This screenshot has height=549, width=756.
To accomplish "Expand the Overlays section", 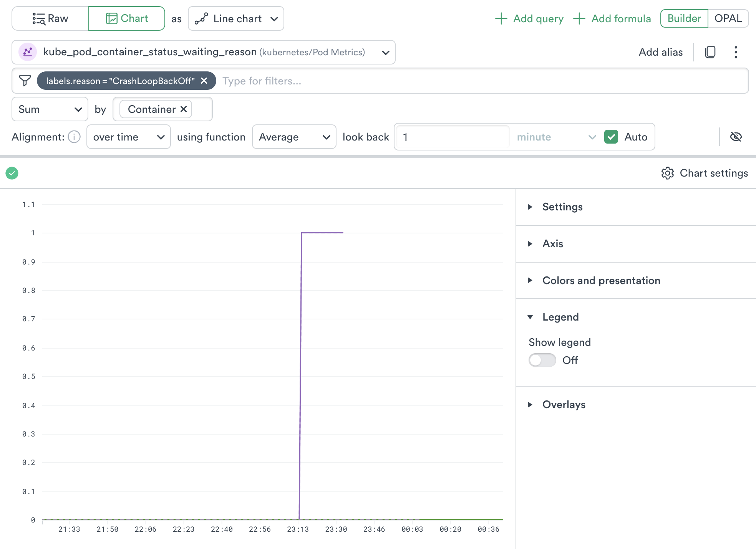I will tap(564, 405).
